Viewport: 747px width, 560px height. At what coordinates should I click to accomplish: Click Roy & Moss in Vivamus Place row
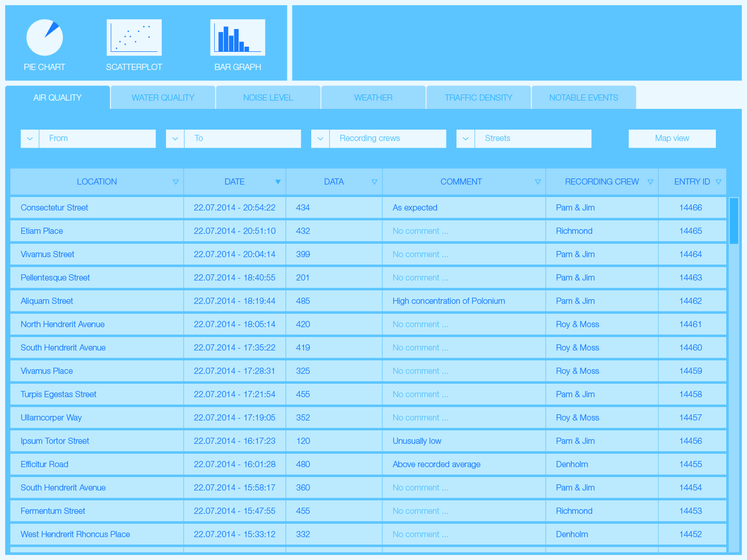tap(577, 371)
